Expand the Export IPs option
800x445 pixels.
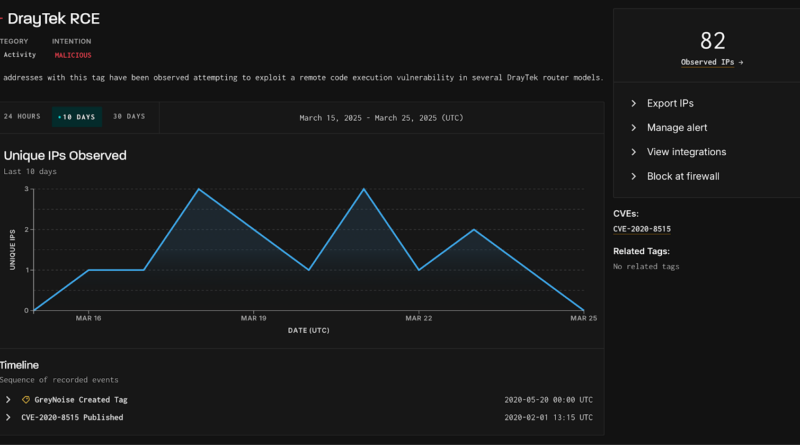click(x=670, y=103)
